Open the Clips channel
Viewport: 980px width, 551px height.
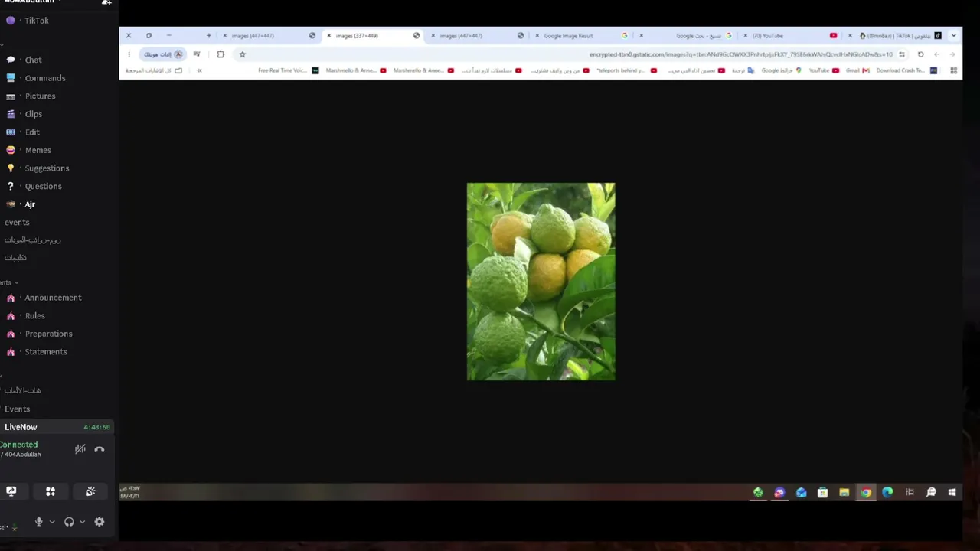[x=33, y=114]
